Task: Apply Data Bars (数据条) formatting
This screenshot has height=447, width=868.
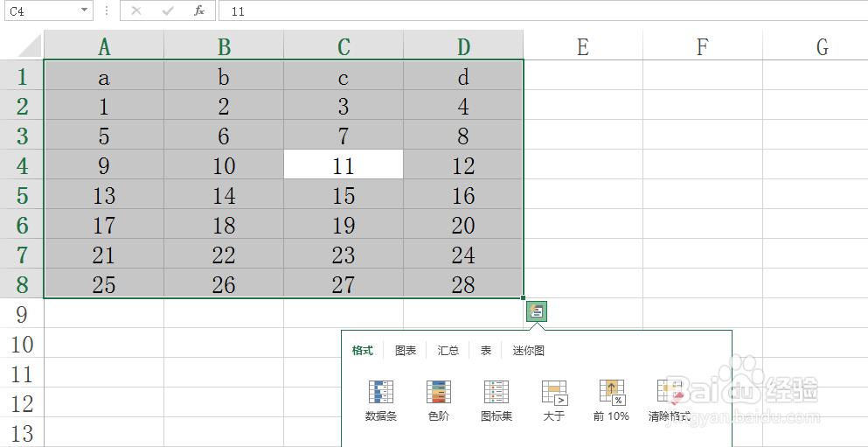Action: coord(381,401)
